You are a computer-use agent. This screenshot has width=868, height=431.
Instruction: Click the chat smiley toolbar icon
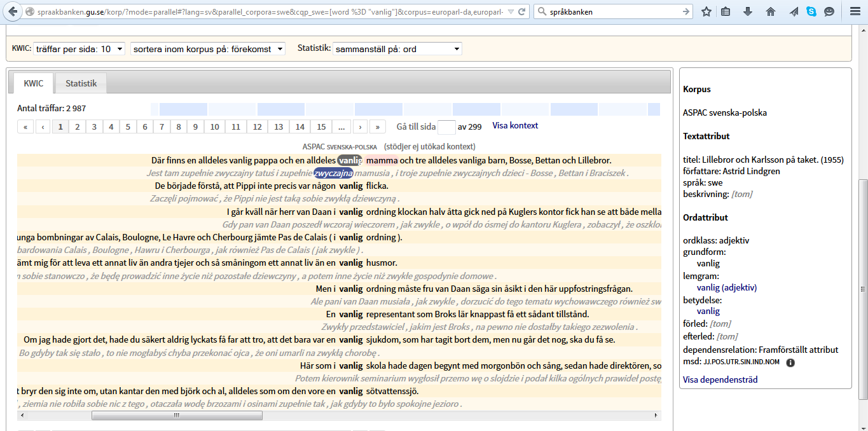[x=829, y=11]
